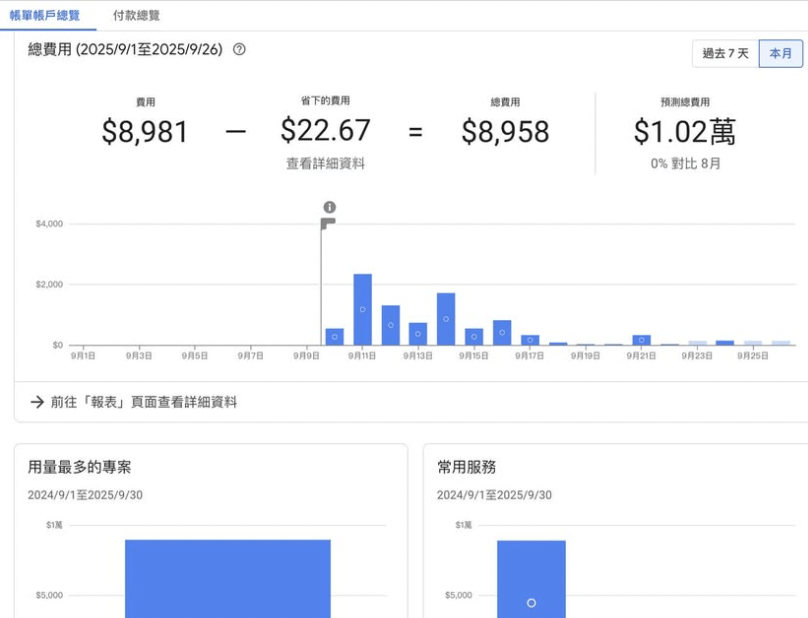
Task: Click the 9月14日 cost bar
Action: 446,319
